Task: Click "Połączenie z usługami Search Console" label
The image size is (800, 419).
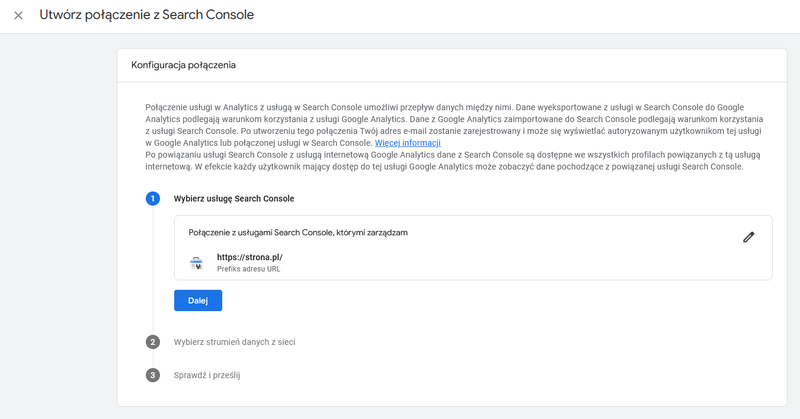Action: point(298,232)
